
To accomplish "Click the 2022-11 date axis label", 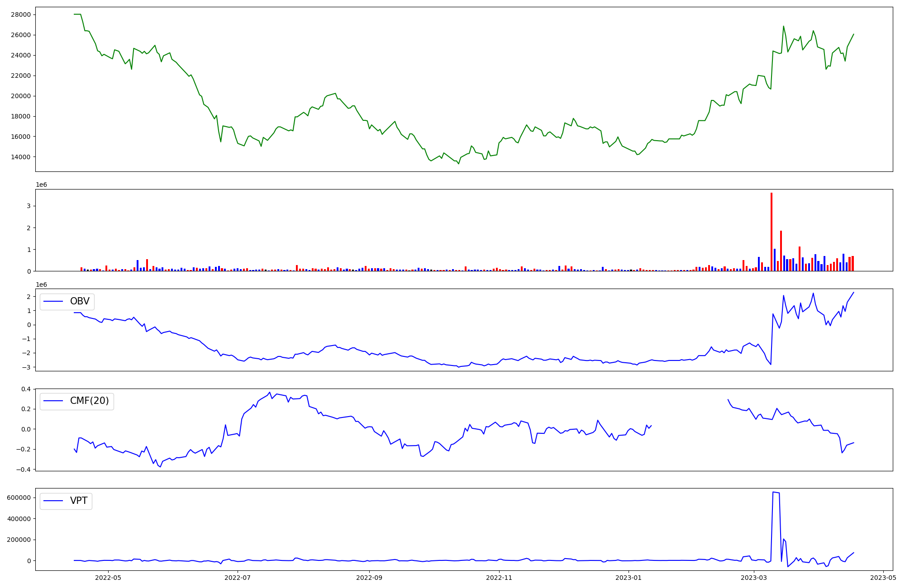I will point(499,578).
